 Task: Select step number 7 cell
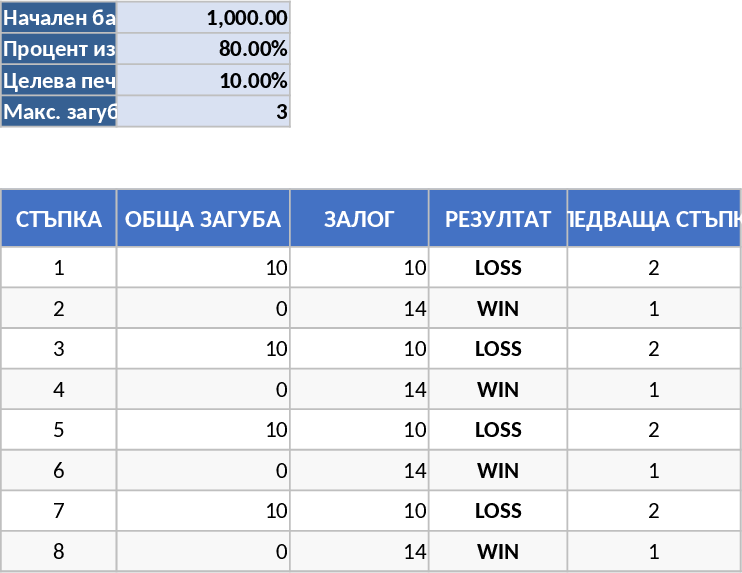[59, 511]
